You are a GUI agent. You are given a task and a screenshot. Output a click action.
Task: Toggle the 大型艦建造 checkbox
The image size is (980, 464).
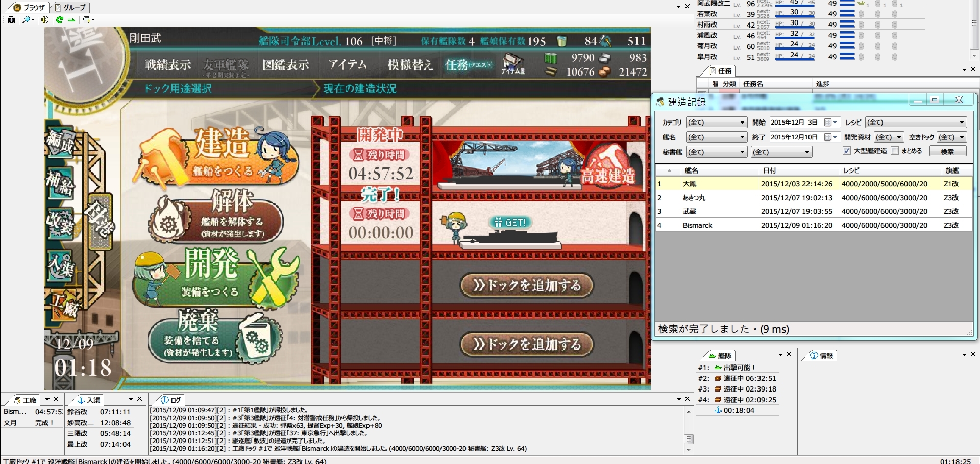[846, 151]
